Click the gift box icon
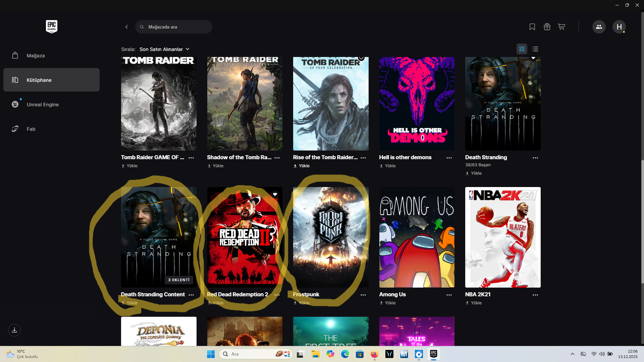The width and height of the screenshot is (644, 362). click(547, 27)
